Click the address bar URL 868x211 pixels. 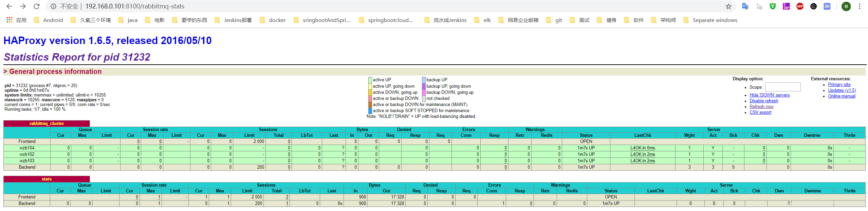135,6
